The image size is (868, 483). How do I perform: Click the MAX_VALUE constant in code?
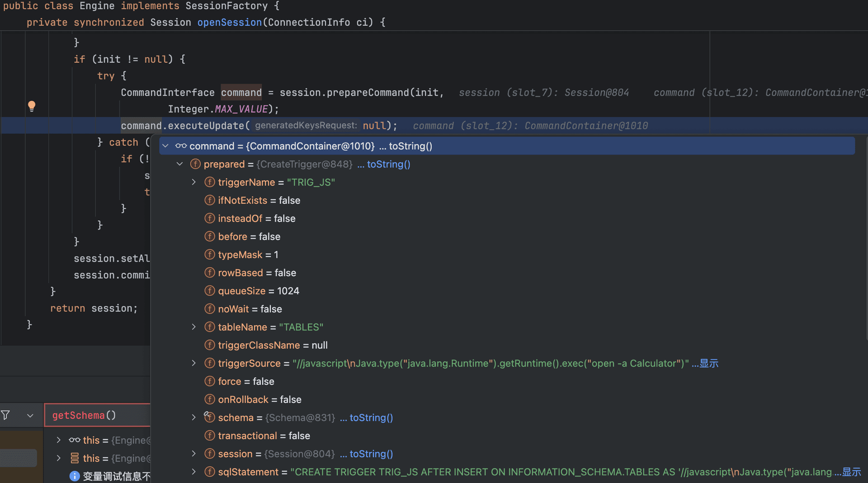pos(241,109)
